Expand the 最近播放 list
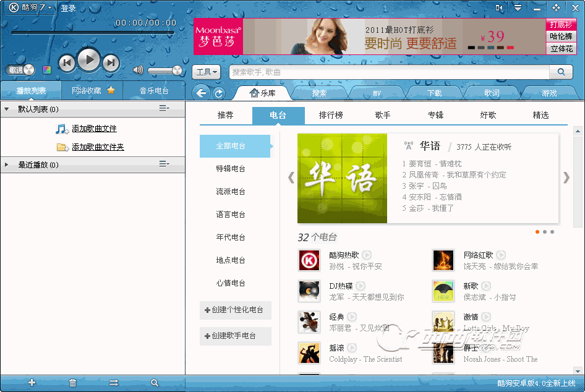The height and width of the screenshot is (392, 585). click(6, 164)
